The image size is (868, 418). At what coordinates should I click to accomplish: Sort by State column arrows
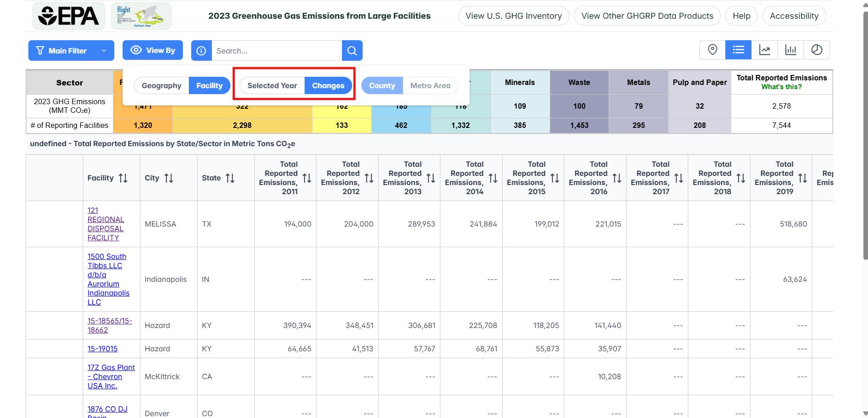click(x=230, y=178)
